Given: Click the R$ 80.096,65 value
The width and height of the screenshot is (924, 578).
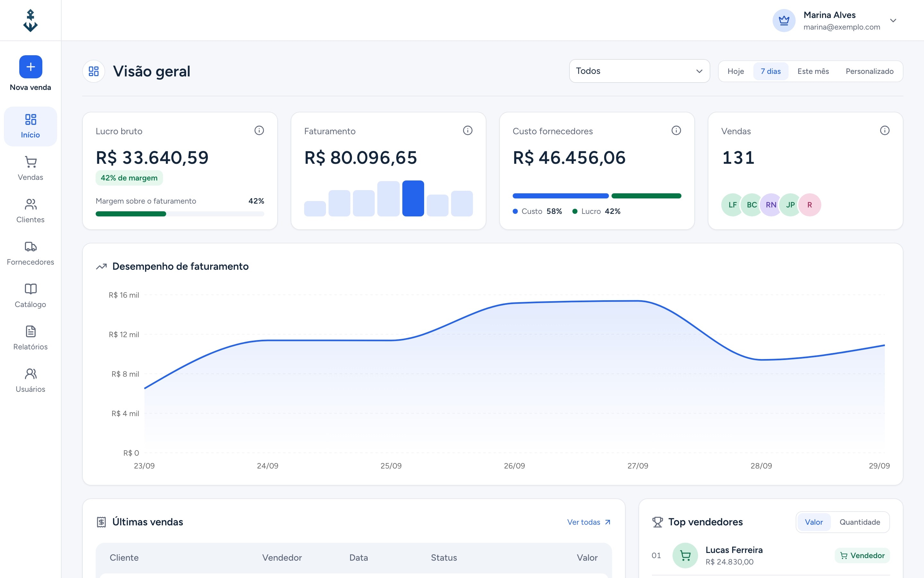Looking at the screenshot, I should pyautogui.click(x=360, y=157).
